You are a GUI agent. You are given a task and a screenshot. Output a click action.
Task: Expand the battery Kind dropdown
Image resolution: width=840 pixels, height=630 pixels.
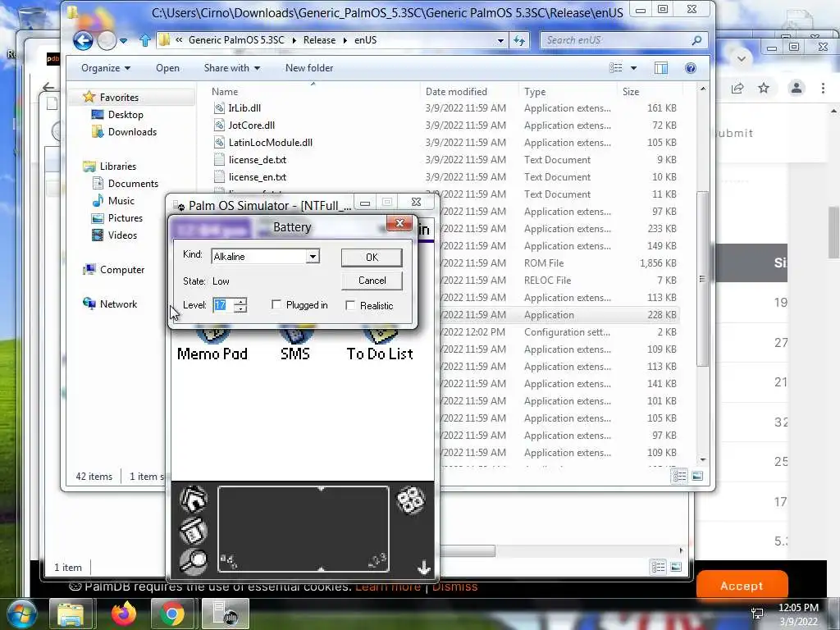(313, 257)
